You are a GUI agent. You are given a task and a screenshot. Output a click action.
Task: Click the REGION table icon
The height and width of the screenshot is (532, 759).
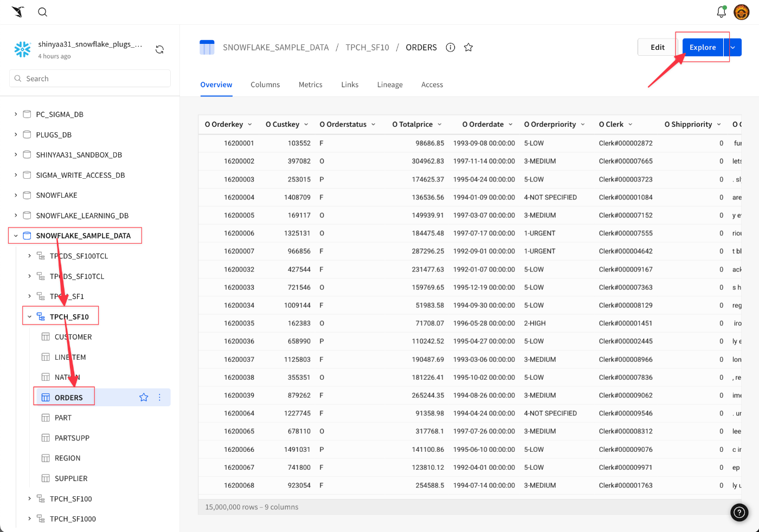click(46, 458)
